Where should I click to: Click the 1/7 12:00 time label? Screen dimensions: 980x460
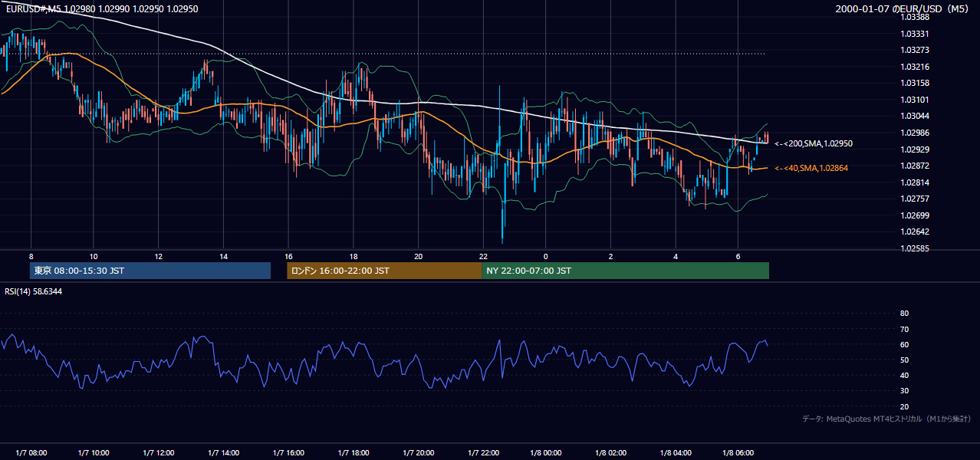159,452
